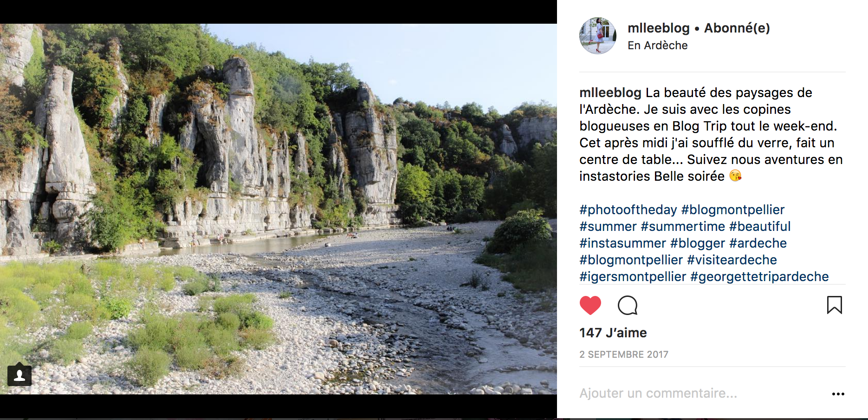Open the #photooftheday hashtag
This screenshot has height=420, width=868.
[x=628, y=210]
